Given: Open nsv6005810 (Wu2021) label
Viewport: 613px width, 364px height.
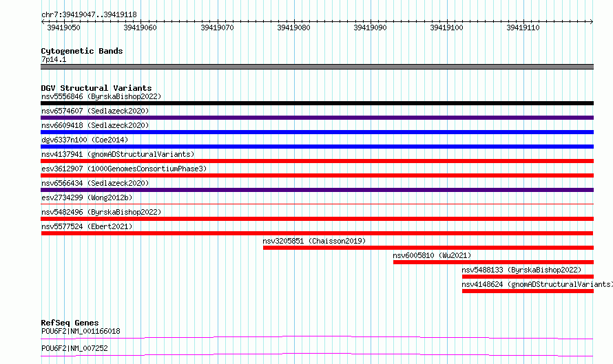Looking at the screenshot, I should tap(432, 255).
